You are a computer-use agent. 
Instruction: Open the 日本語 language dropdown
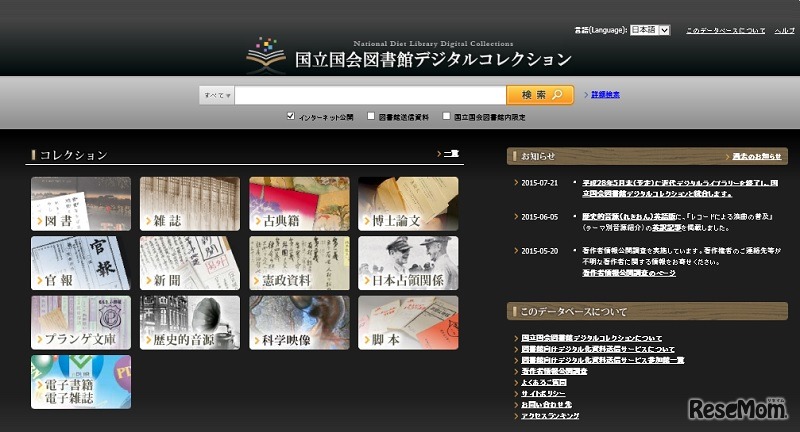click(x=650, y=30)
